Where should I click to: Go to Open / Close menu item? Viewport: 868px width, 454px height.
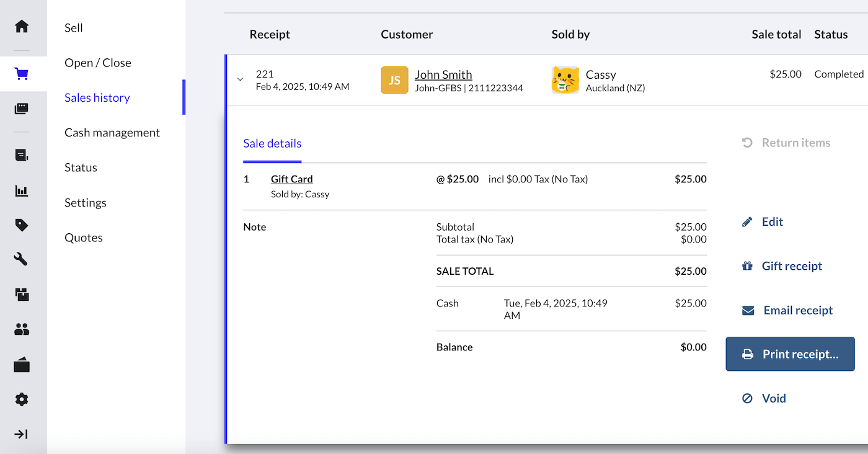coord(98,63)
